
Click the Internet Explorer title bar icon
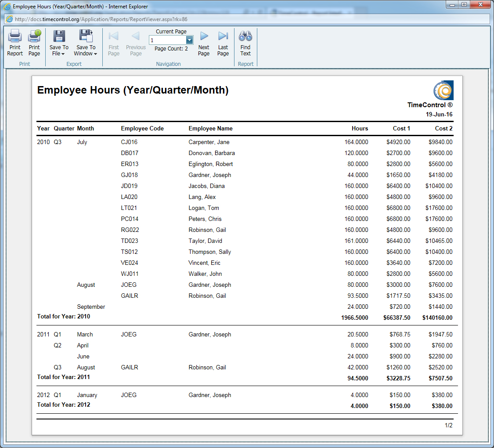click(x=7, y=6)
